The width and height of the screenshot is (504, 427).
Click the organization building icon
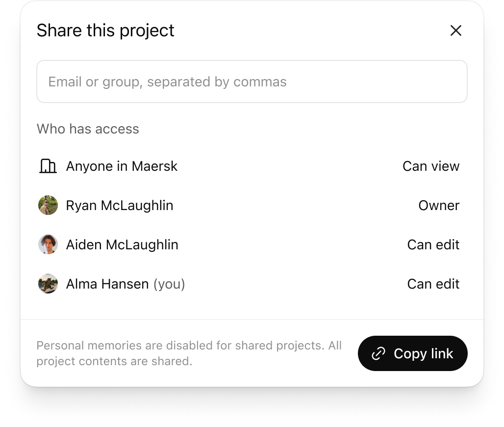pos(48,166)
